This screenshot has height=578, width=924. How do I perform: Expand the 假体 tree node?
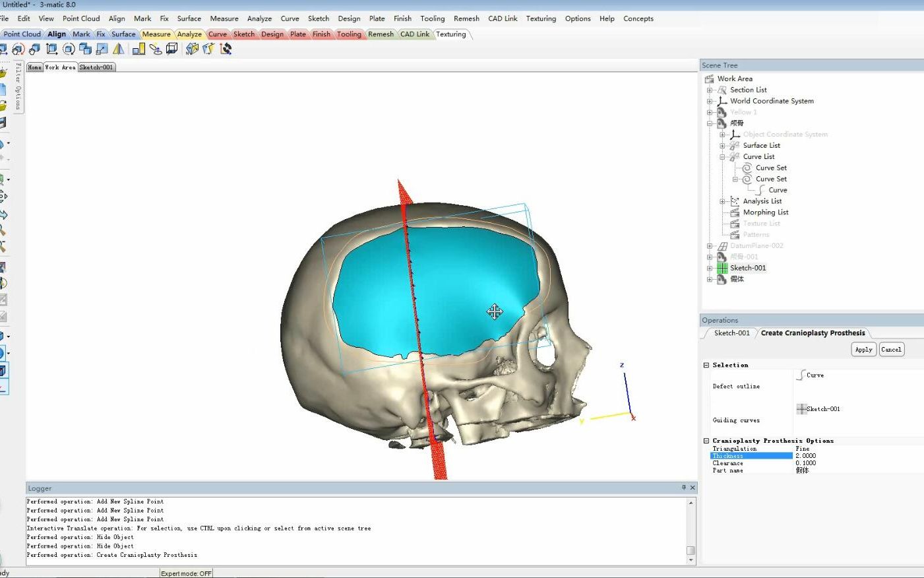click(x=710, y=279)
